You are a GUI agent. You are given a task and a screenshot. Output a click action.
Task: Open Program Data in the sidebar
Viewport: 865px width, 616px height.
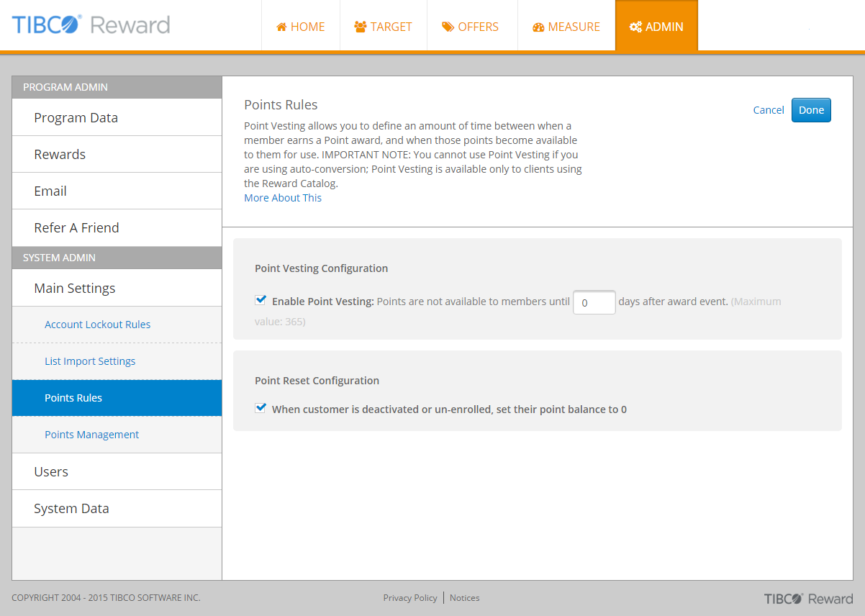[x=76, y=117]
